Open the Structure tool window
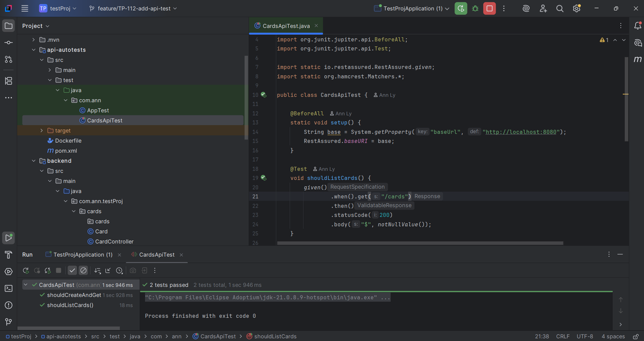The width and height of the screenshot is (644, 341). [9, 80]
